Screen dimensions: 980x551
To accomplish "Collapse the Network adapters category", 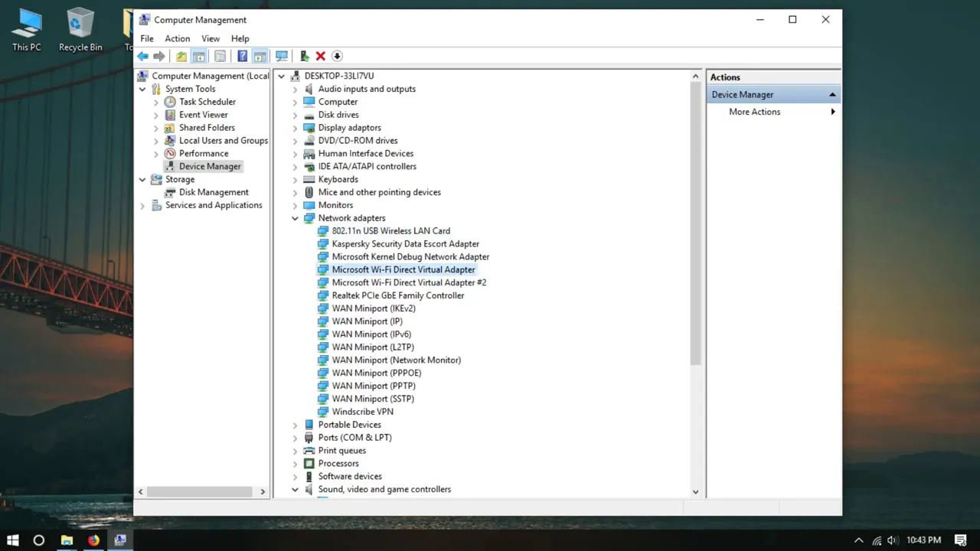I will (296, 218).
